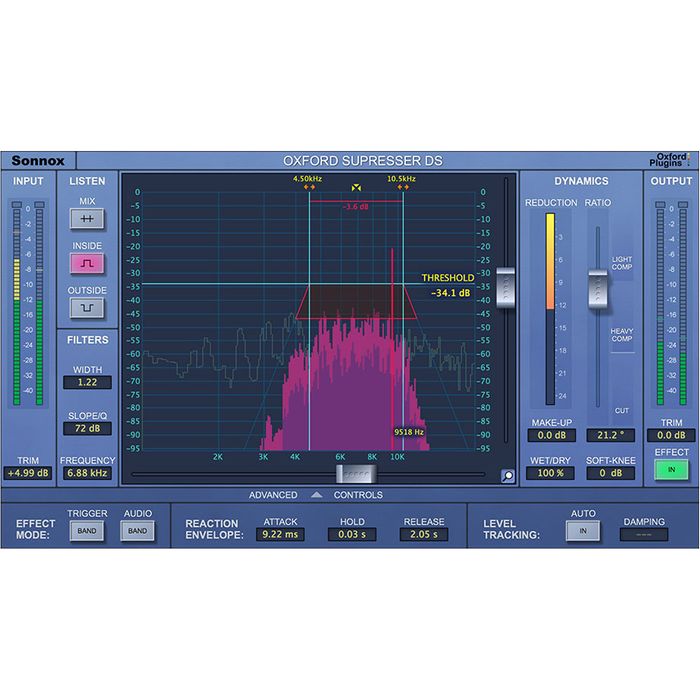700x700 pixels.
Task: Select the OUTSIDE listen mode button
Action: point(87,308)
